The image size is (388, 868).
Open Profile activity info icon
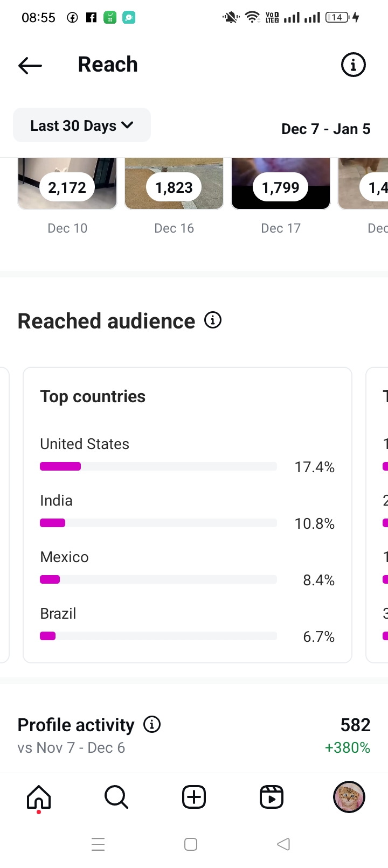152,725
